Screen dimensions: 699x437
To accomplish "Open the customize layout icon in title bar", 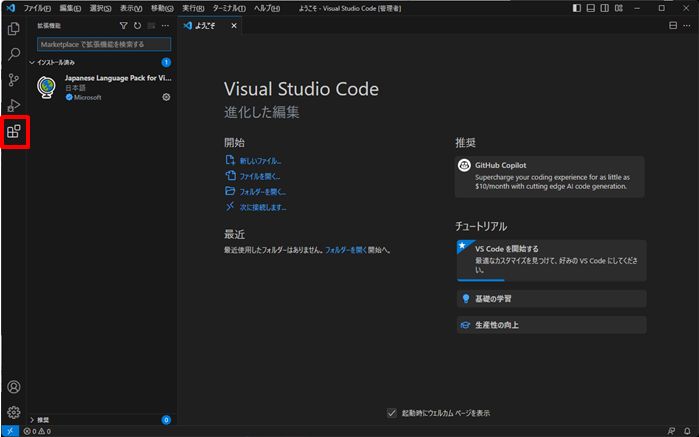I will (x=619, y=8).
